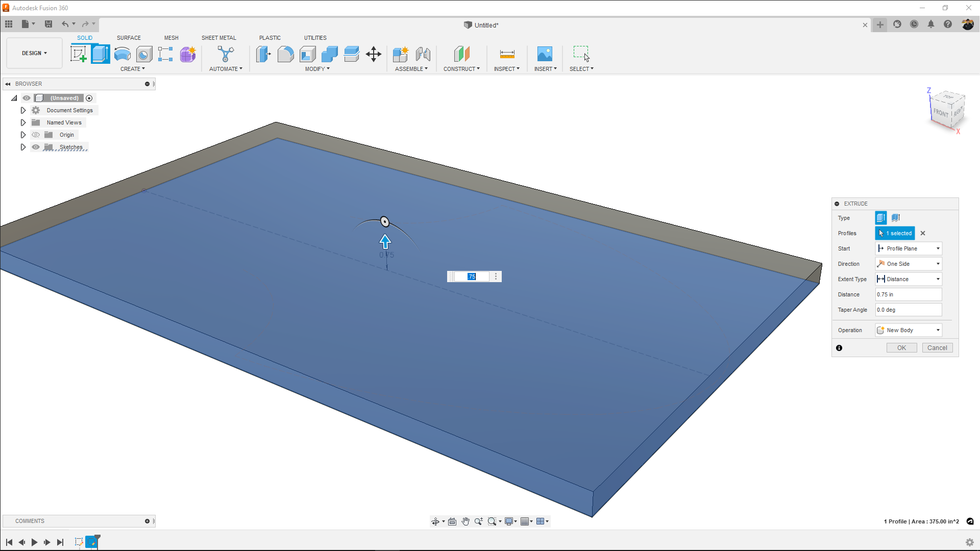Screen dimensions: 980x551
Task: Click OK in the Extrude dialog
Action: (901, 348)
